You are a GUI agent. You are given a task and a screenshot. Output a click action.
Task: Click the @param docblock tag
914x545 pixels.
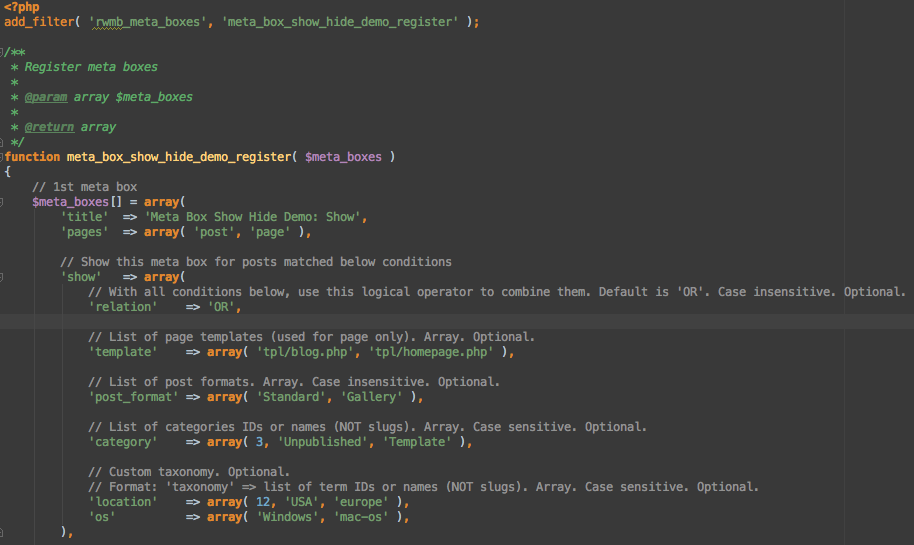pyautogui.click(x=45, y=97)
